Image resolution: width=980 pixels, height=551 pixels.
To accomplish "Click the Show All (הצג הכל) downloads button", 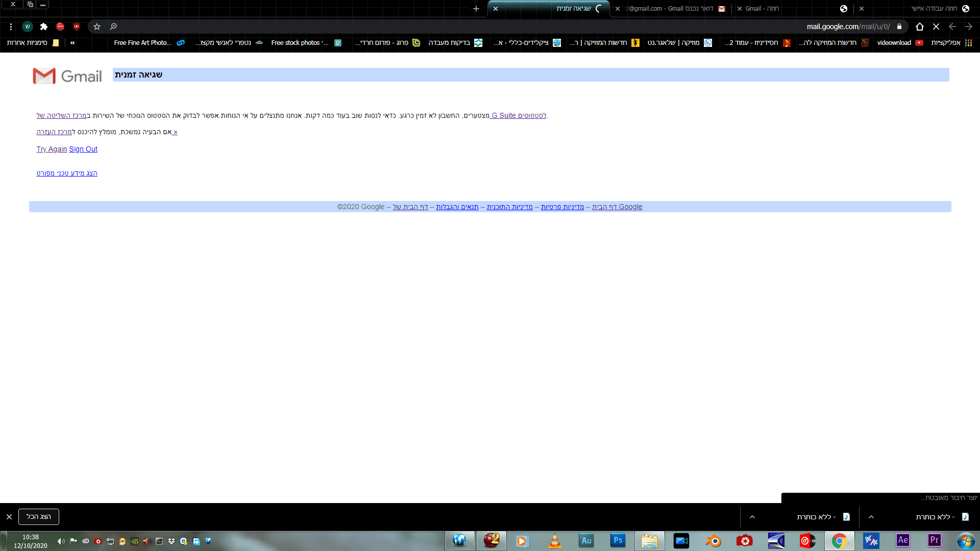I will tap(39, 517).
